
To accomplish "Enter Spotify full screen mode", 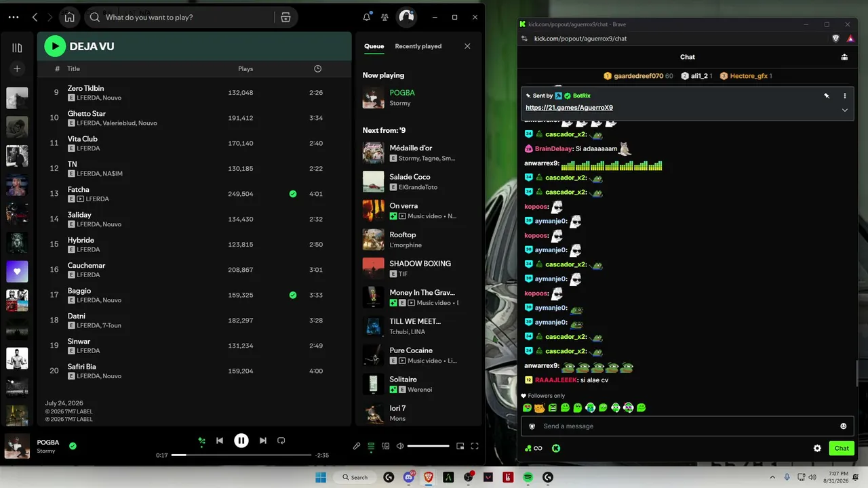I will pos(475,446).
